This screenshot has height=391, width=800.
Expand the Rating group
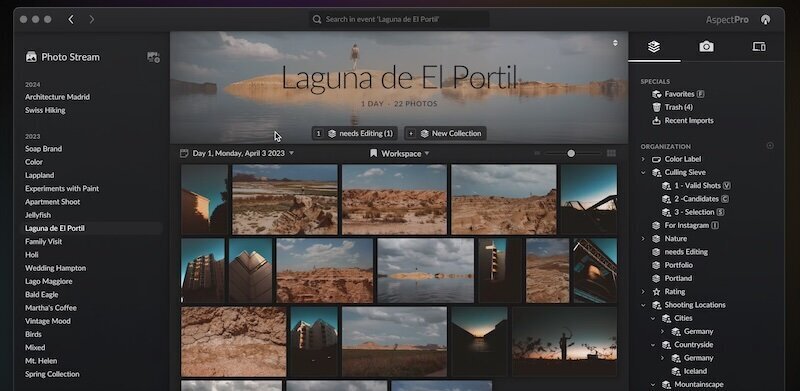click(643, 292)
